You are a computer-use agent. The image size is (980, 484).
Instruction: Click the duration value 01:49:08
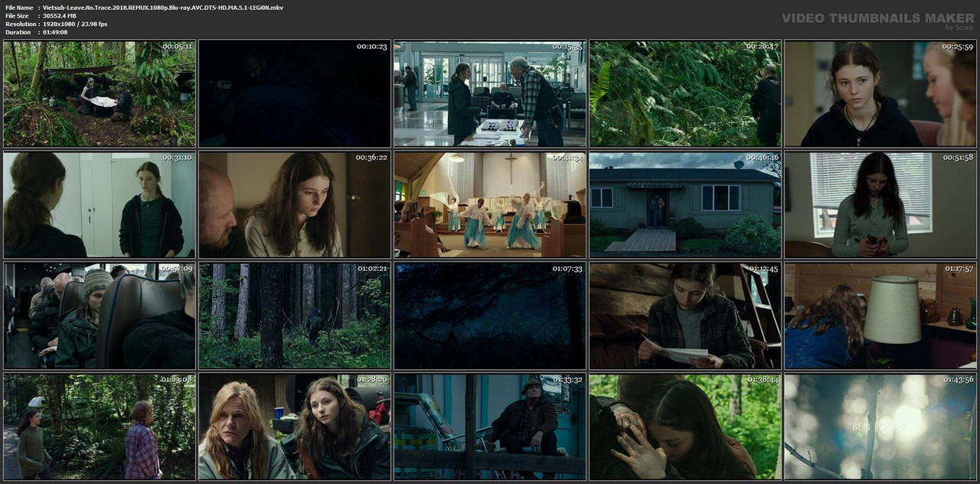(55, 32)
